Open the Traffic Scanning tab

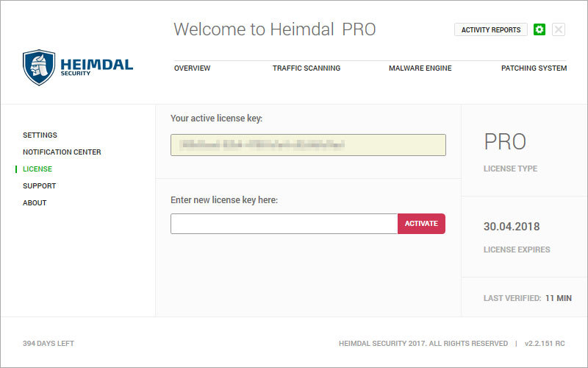[x=306, y=68]
